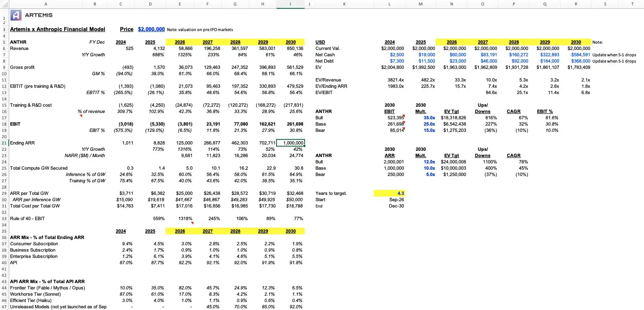Select the 2030 EV value $1,783,409
Viewport: 644px width, 310px height.
[579, 67]
